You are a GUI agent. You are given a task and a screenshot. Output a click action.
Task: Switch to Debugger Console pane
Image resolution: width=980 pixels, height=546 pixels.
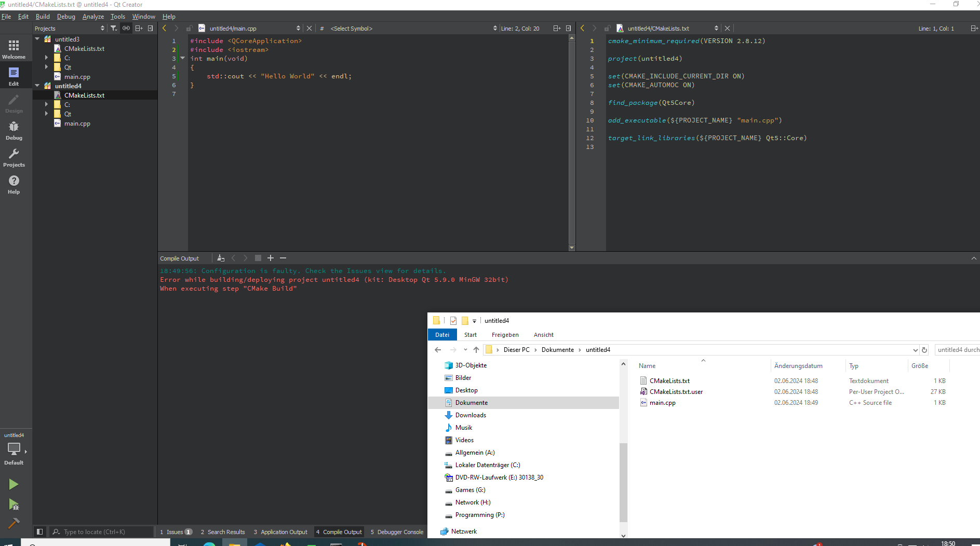pos(397,532)
